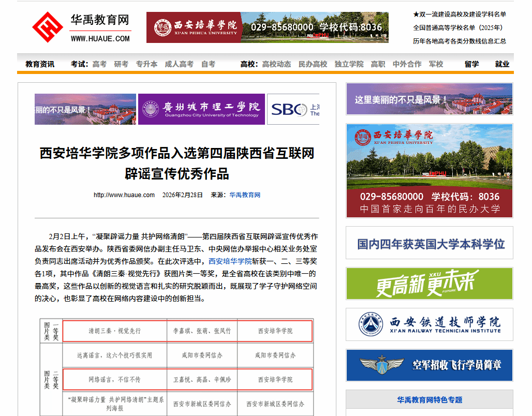Click the 华禹教育网 source link

(x=245, y=195)
